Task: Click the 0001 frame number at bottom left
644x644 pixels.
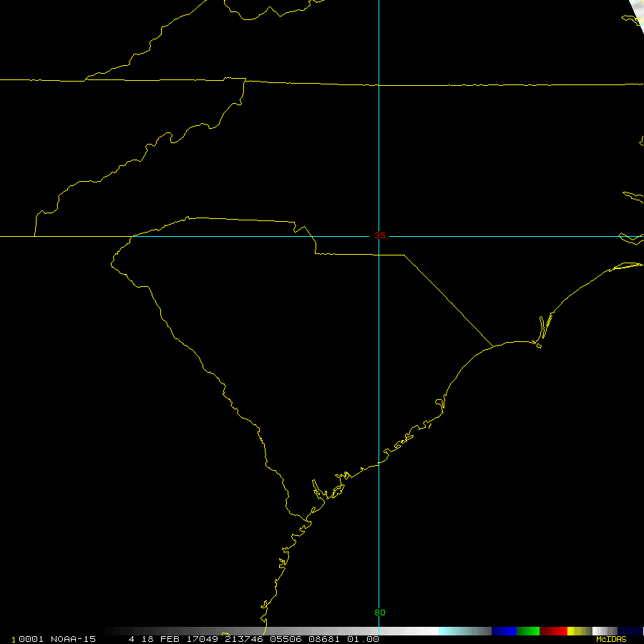Action: coord(30,639)
